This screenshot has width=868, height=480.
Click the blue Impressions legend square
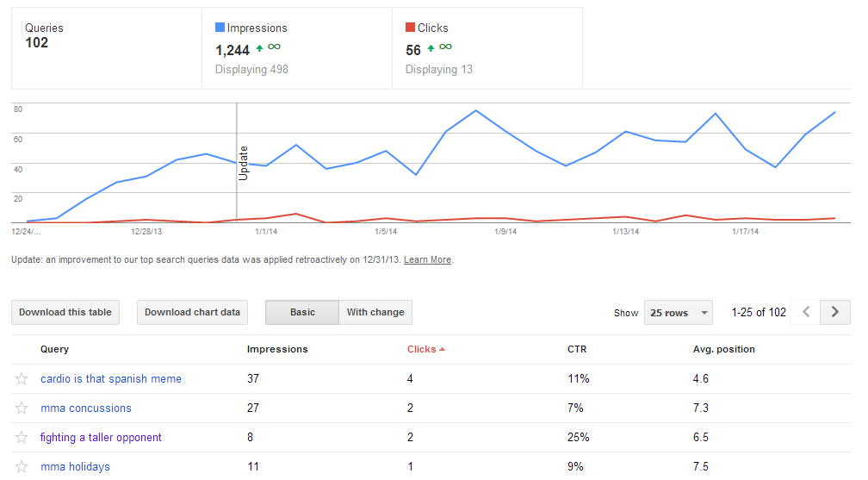pos(220,28)
